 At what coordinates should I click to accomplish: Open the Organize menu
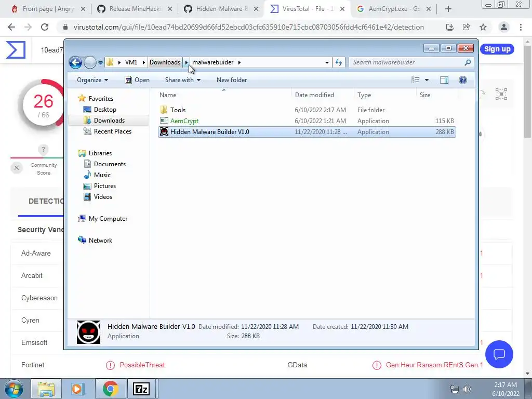coord(92,80)
